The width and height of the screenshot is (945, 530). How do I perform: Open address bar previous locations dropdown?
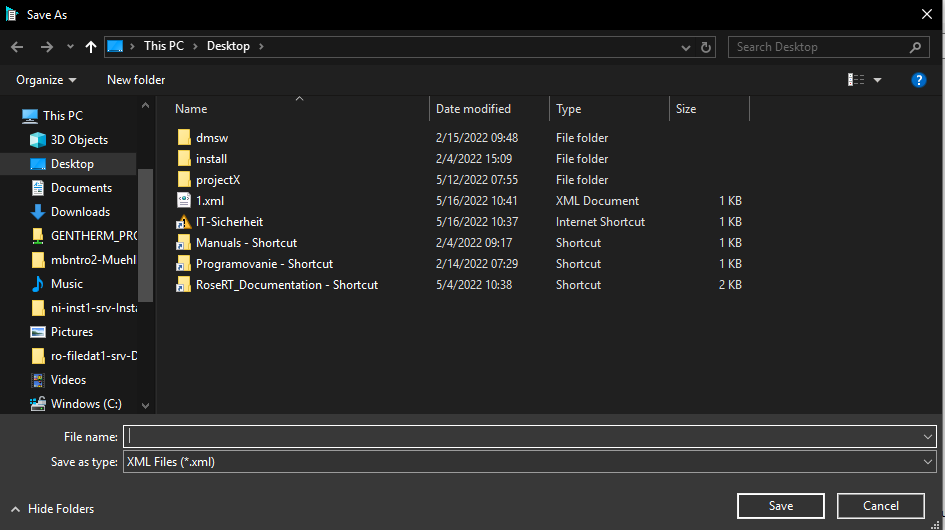tap(685, 47)
